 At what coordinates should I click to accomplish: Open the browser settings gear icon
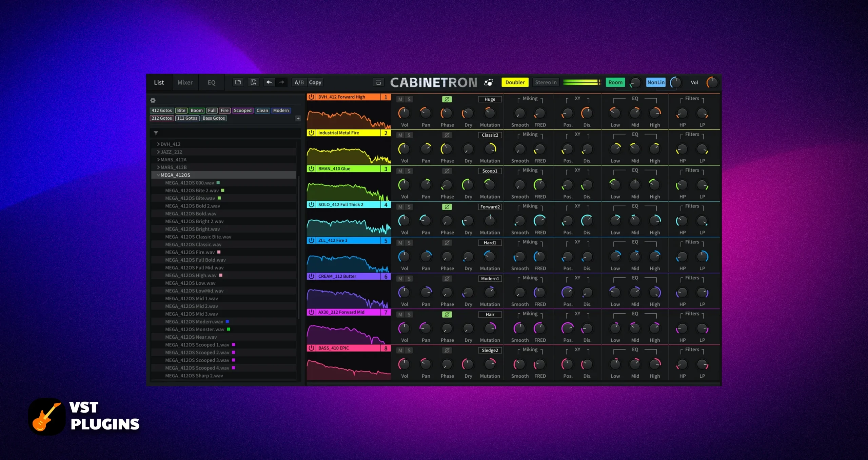coord(153,100)
